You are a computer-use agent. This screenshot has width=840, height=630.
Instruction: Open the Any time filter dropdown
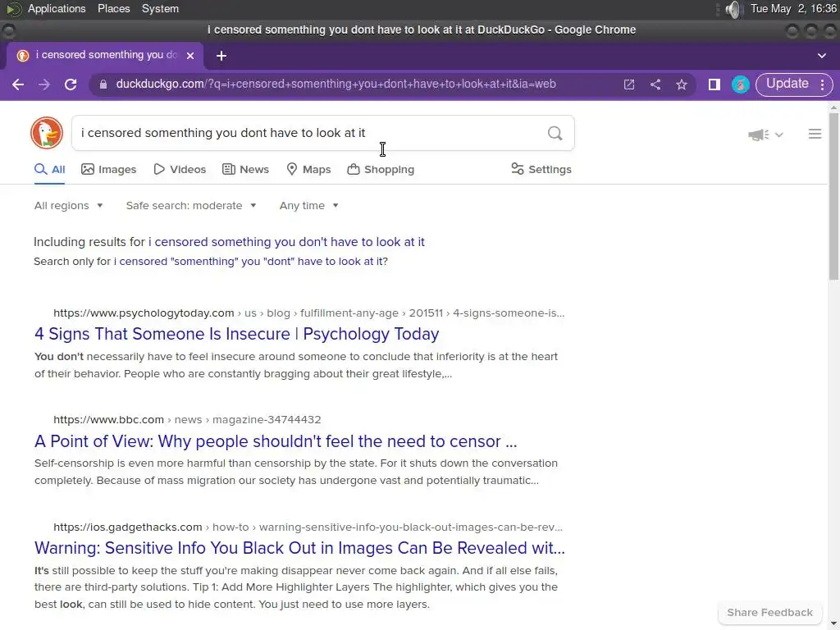308,206
